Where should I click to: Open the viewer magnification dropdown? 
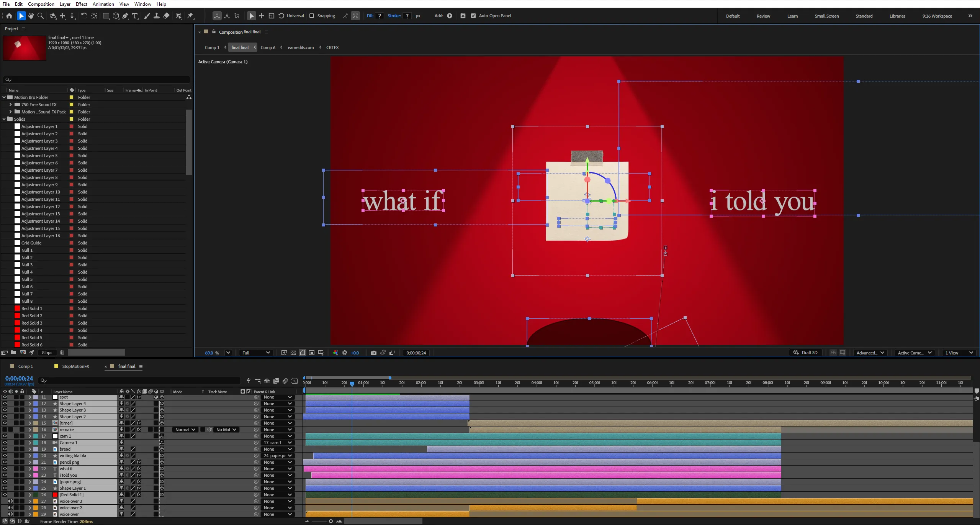pyautogui.click(x=228, y=353)
